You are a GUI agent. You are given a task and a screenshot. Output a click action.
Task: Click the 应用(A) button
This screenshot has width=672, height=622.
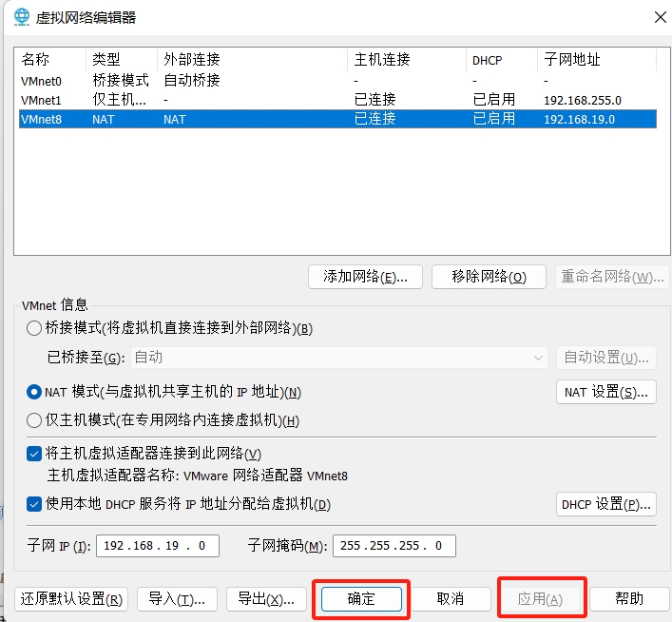[x=540, y=599]
